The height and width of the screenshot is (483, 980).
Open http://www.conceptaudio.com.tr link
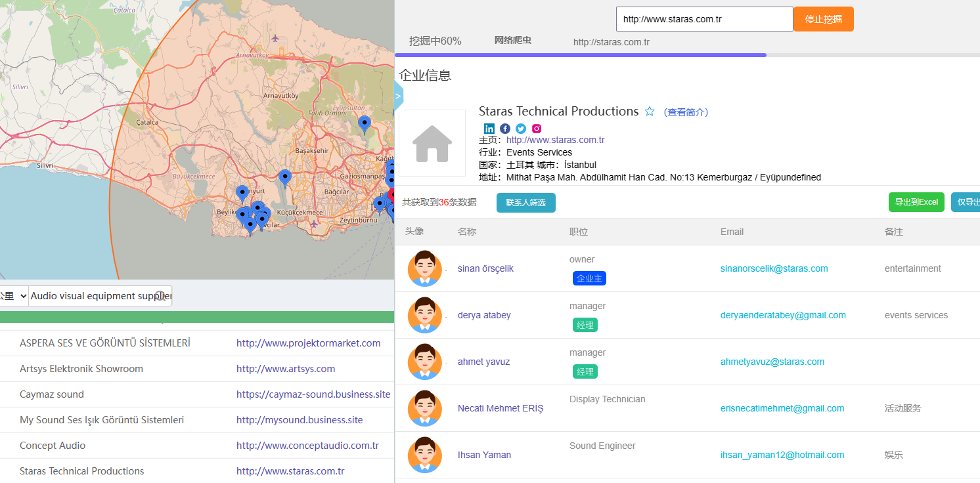307,446
